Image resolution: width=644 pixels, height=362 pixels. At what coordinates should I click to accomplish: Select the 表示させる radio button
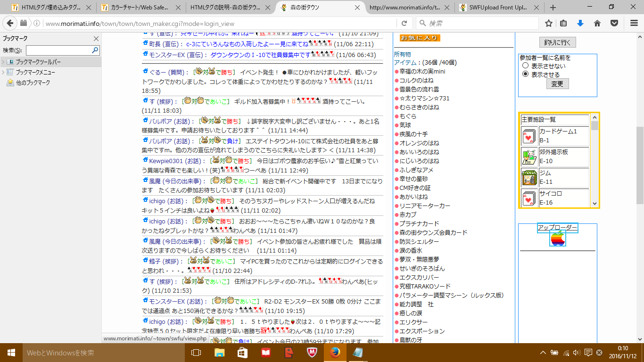525,74
